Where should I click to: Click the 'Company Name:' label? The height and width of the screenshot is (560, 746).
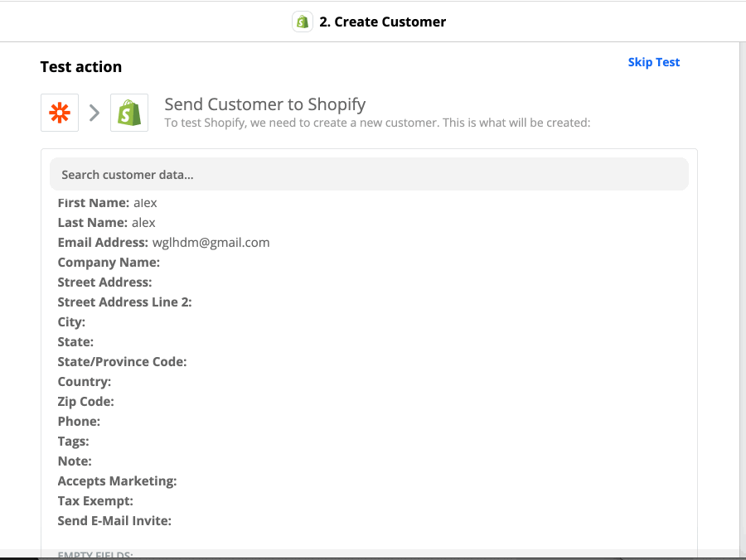109,263
